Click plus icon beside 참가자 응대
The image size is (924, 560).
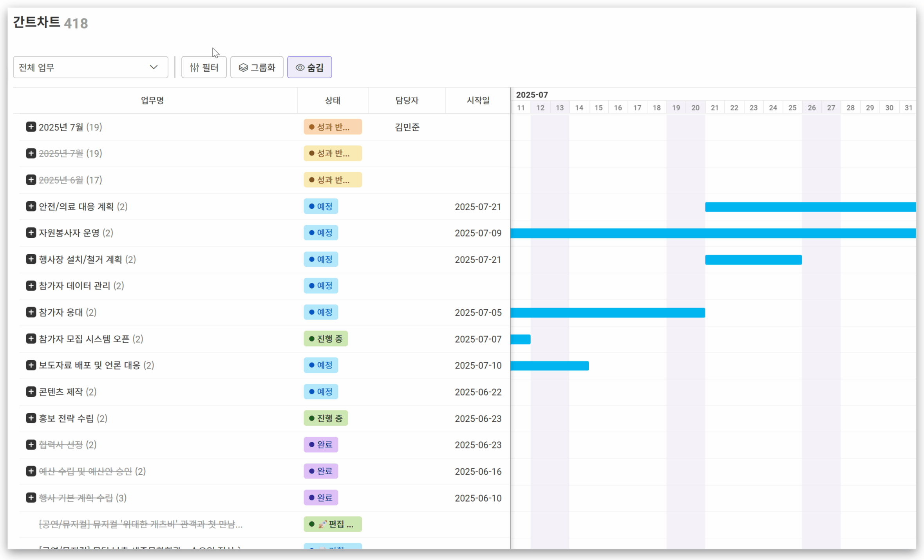[31, 312]
